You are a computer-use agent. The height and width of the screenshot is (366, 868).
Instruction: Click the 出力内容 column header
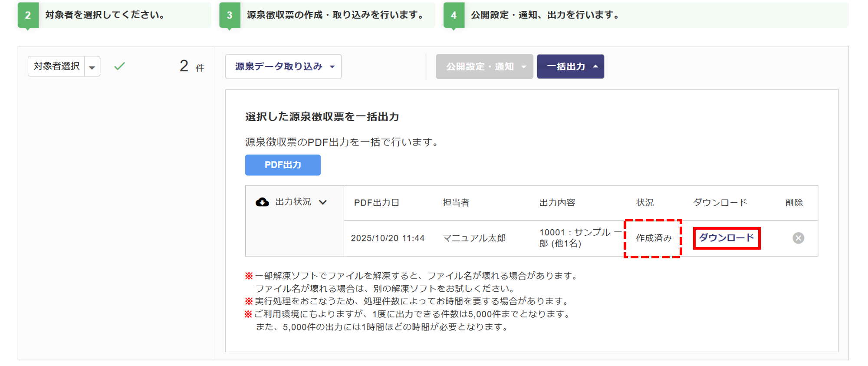click(x=557, y=203)
